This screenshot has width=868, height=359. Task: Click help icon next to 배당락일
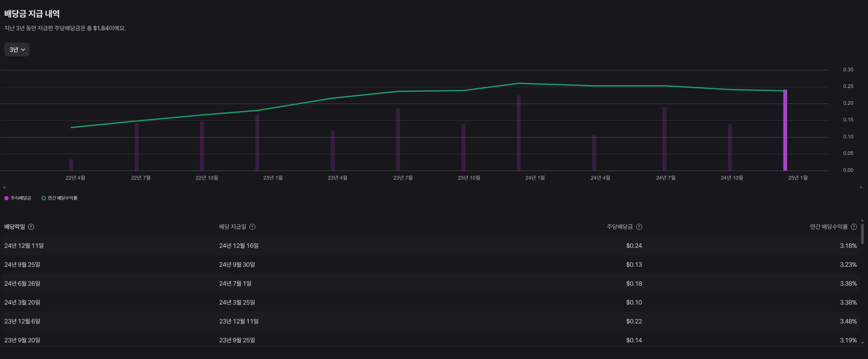(31, 227)
